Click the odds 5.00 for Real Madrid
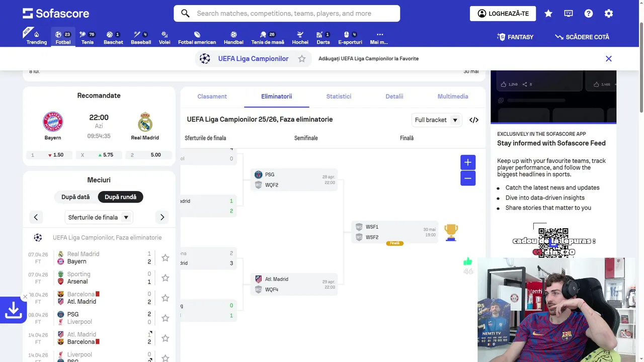This screenshot has height=362, width=644. (x=148, y=155)
